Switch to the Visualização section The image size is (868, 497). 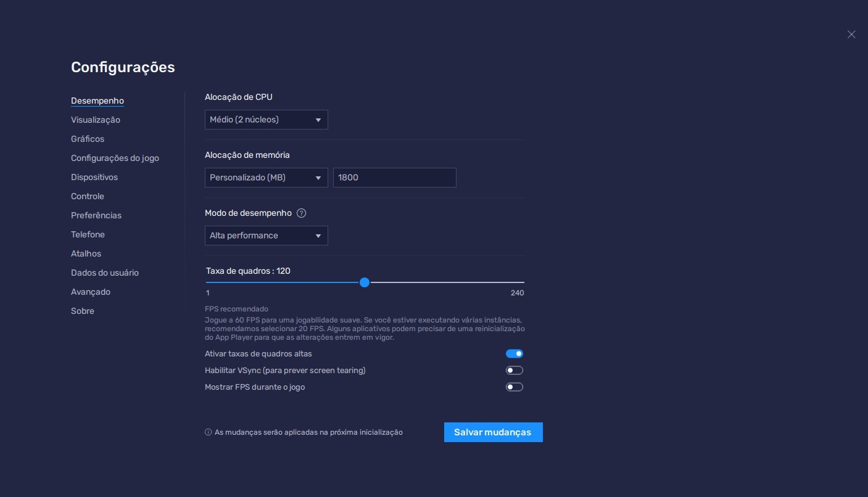coord(96,120)
